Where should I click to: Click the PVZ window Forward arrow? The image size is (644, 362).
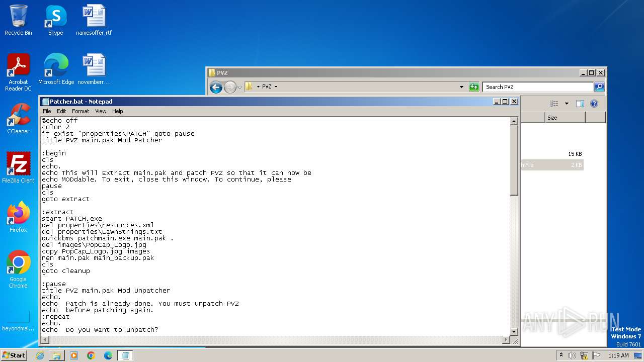tap(230, 87)
